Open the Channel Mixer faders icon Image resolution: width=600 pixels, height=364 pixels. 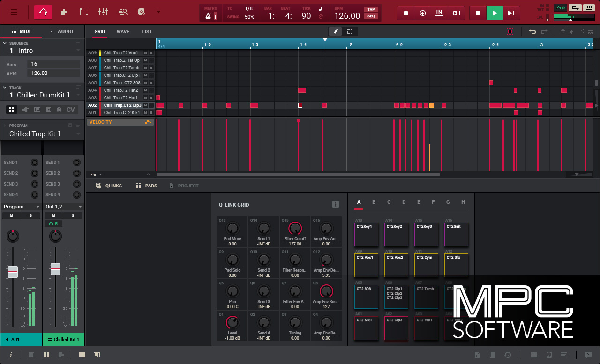[x=103, y=12]
